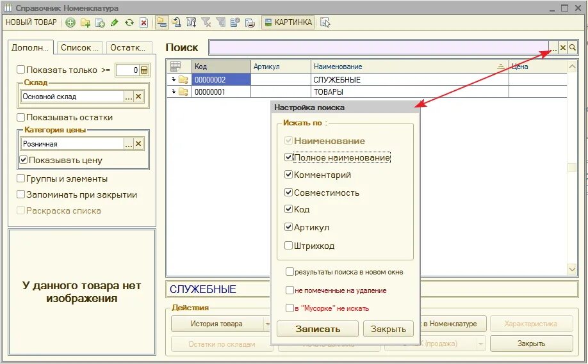This screenshot has width=588, height=364.
Task: Enable в "Мусорке" не искать checkbox
Action: [x=290, y=308]
